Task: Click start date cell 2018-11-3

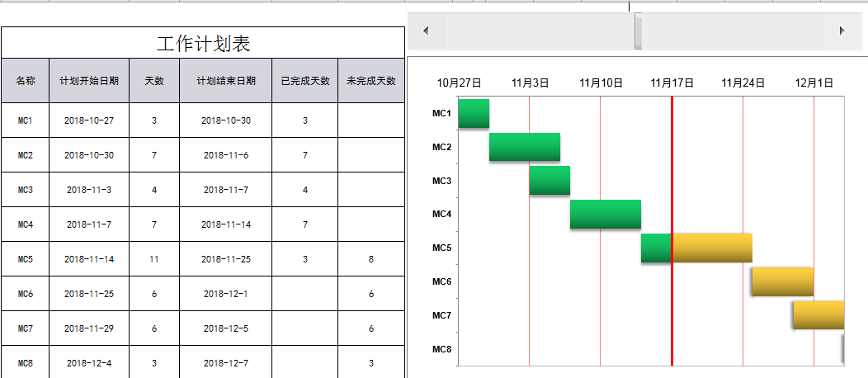Action: [x=89, y=190]
